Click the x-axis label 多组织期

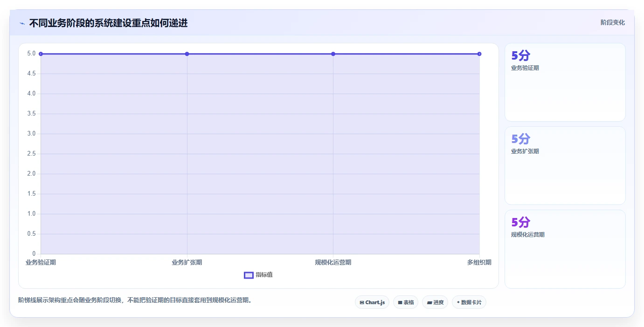(479, 262)
